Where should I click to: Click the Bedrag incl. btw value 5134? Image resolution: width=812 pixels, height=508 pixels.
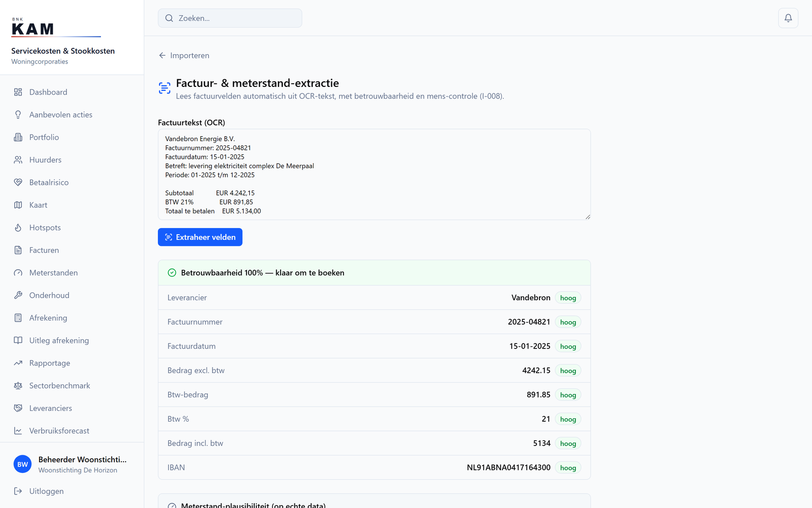point(542,443)
